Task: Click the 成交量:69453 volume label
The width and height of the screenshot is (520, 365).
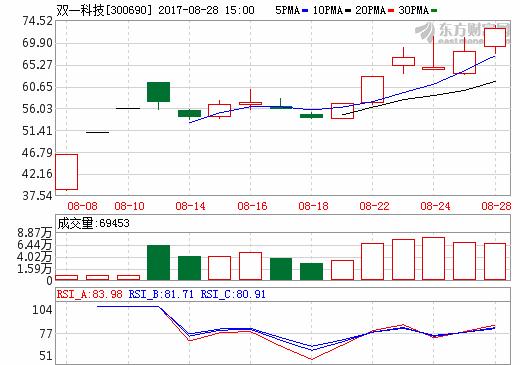Action: click(x=93, y=223)
